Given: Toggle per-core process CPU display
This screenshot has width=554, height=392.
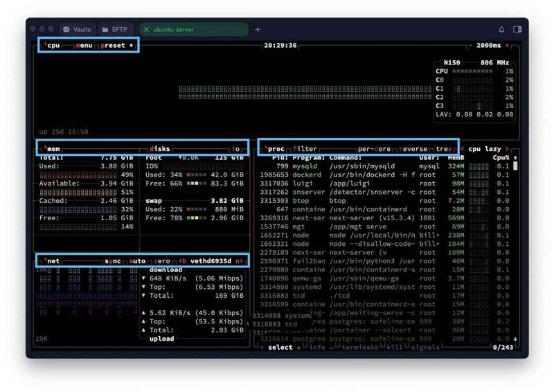Looking at the screenshot, I should [375, 149].
